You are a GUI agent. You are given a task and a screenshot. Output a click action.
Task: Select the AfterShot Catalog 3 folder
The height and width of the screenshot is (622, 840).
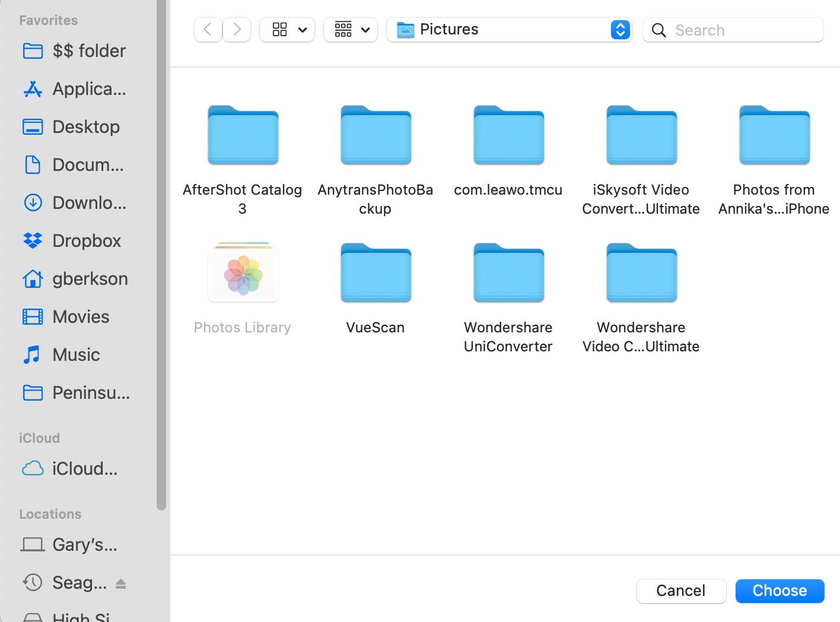tap(243, 160)
